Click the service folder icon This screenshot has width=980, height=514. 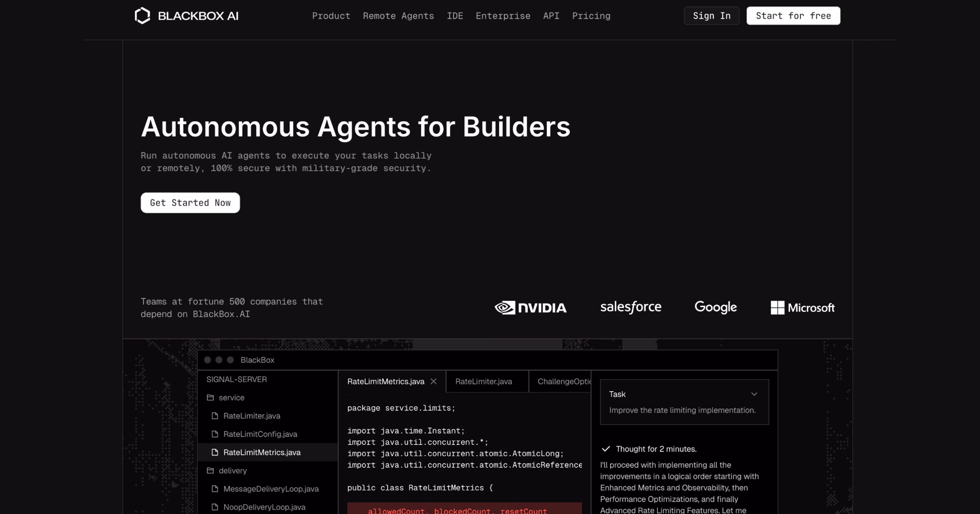210,398
